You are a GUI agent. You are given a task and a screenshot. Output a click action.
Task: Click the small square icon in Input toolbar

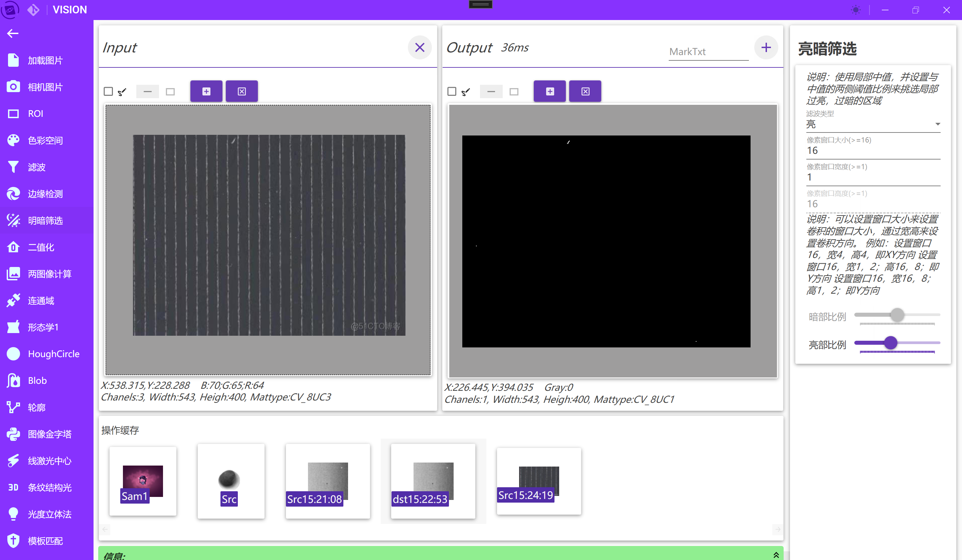pos(170,91)
